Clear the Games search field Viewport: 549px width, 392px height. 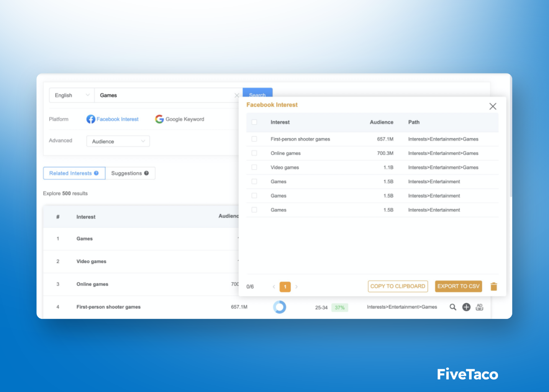tap(237, 95)
